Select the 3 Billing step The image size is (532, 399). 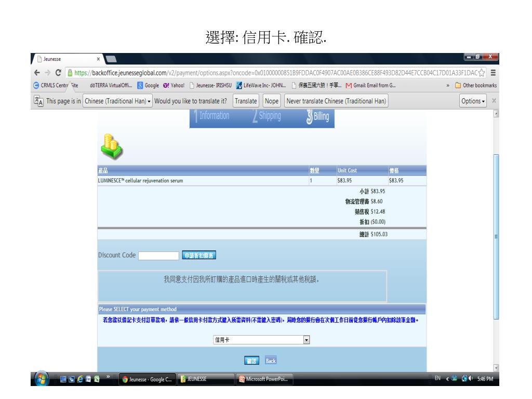[317, 116]
